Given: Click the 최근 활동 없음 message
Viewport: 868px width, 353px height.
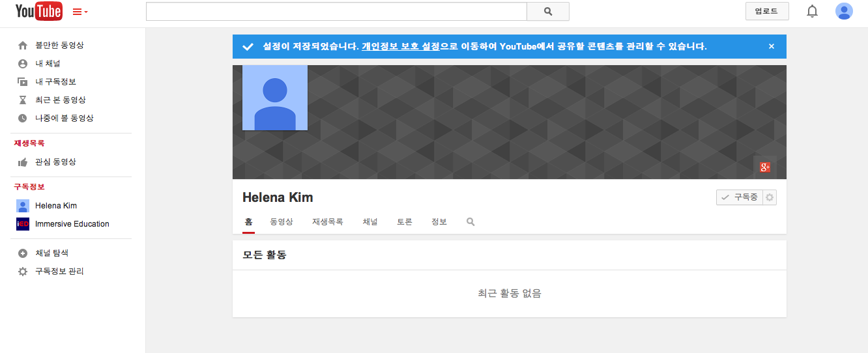Looking at the screenshot, I should click(x=510, y=294).
